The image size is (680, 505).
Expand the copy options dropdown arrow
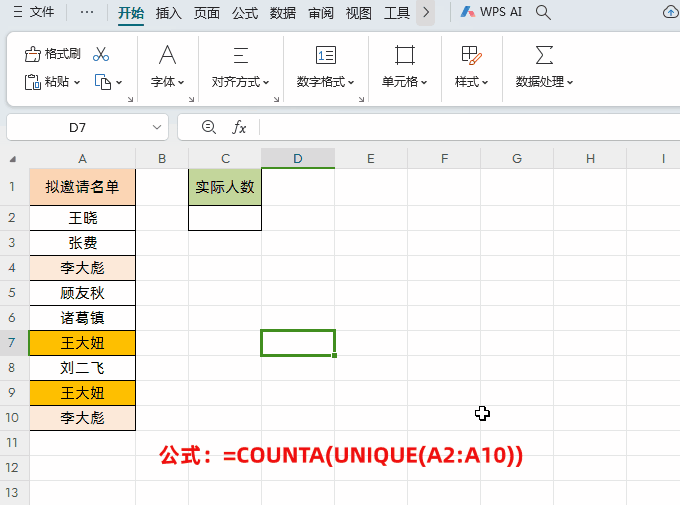pyautogui.click(x=119, y=82)
